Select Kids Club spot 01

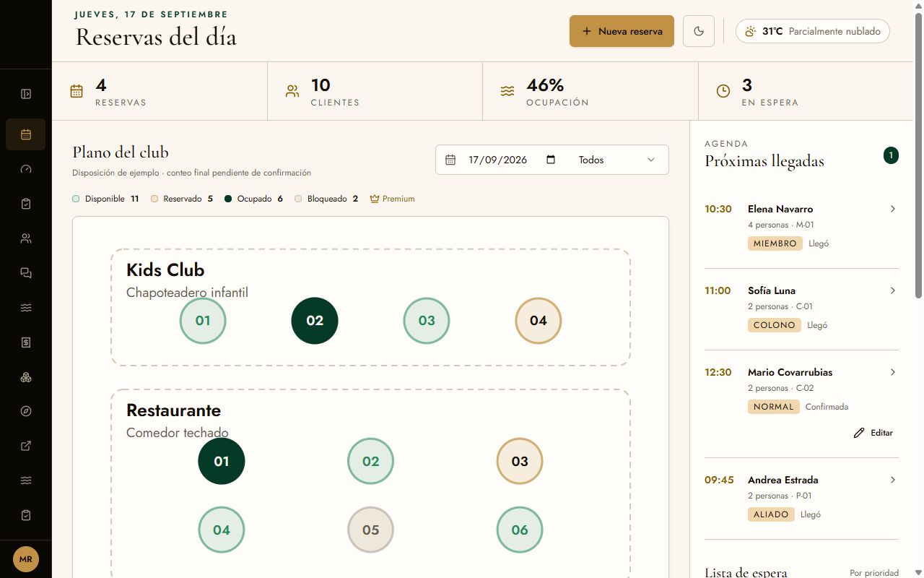click(x=203, y=321)
